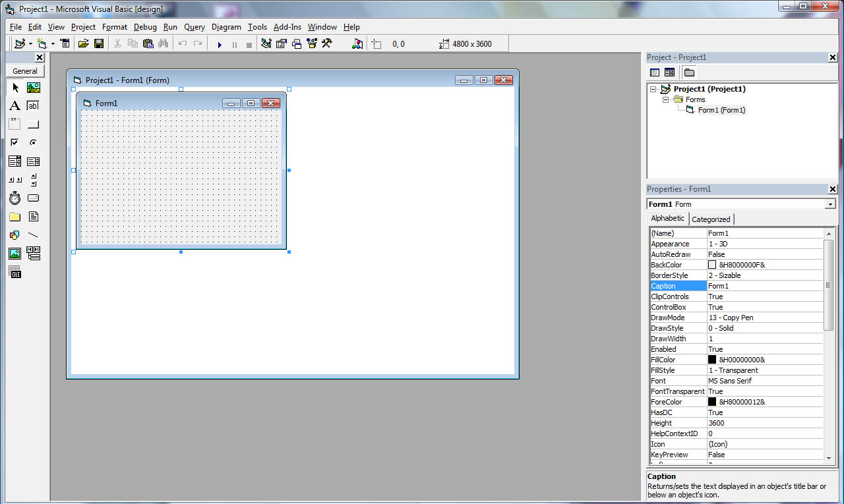Click the Add Form toolbar icon

click(42, 44)
